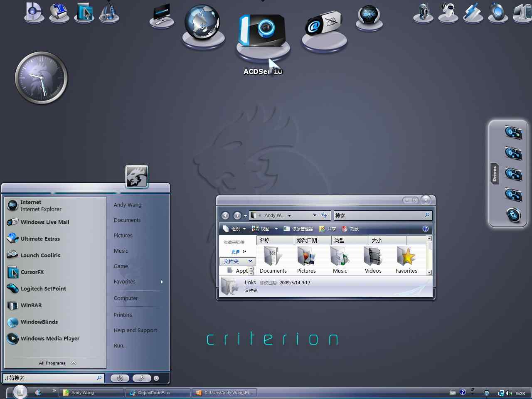The height and width of the screenshot is (399, 532).
Task: Open CursorFX from Start menu
Action: tap(55, 272)
